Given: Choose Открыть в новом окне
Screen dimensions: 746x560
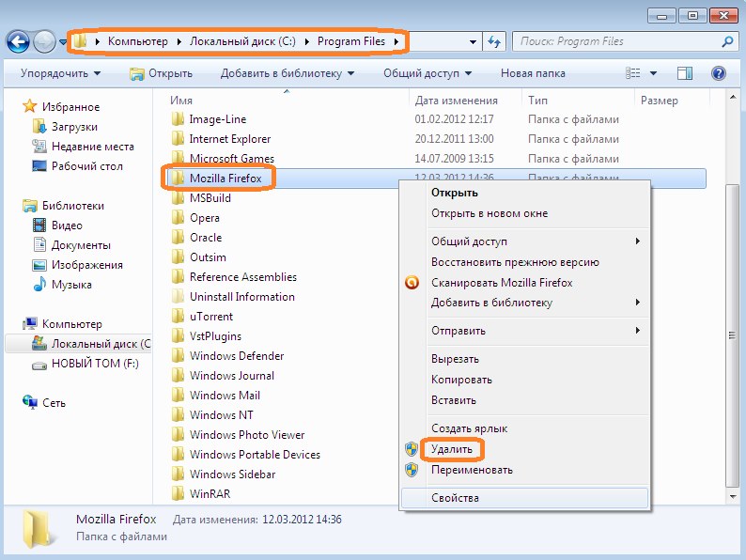Looking at the screenshot, I should [x=490, y=213].
